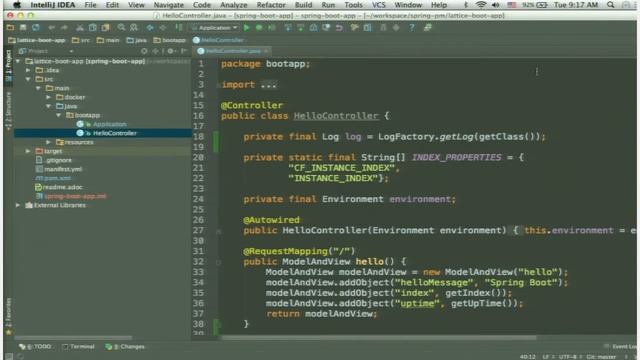Screen dimensions: 640x360
Task: Click the Open file folder toolbar icon
Action: 10,28
